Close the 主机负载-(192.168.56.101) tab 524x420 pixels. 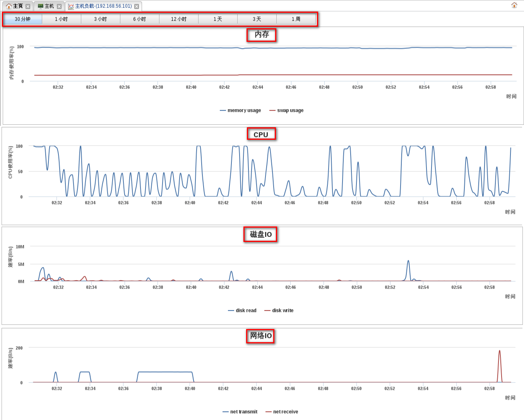(137, 6)
